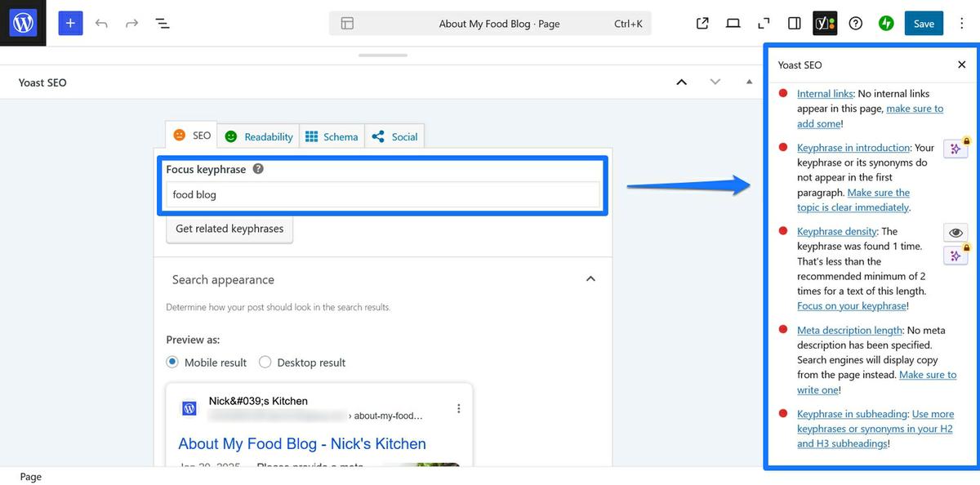
Task: Open the three-dot options menu in the toolbar
Action: pos(961,23)
